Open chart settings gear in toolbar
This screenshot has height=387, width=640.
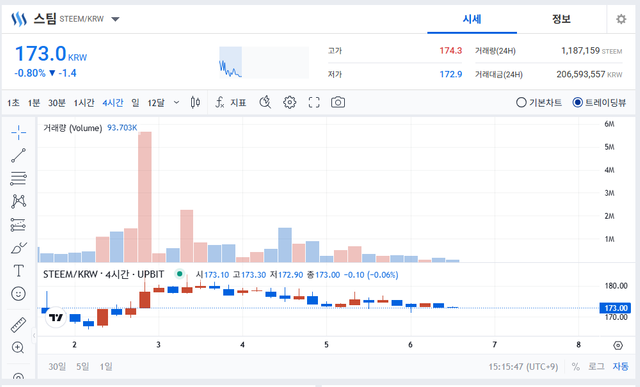click(x=289, y=102)
